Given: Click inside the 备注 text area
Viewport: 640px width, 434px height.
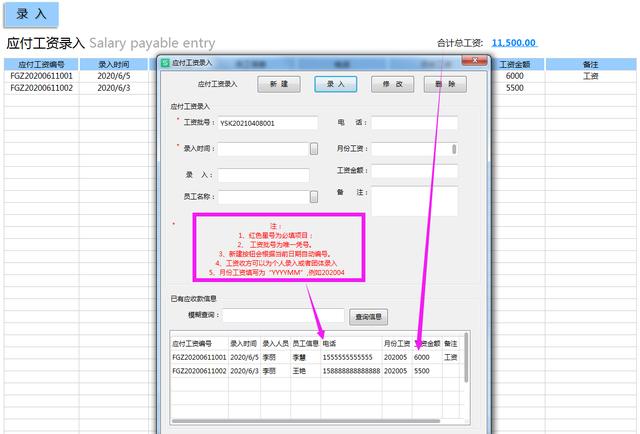Looking at the screenshot, I should click(415, 201).
